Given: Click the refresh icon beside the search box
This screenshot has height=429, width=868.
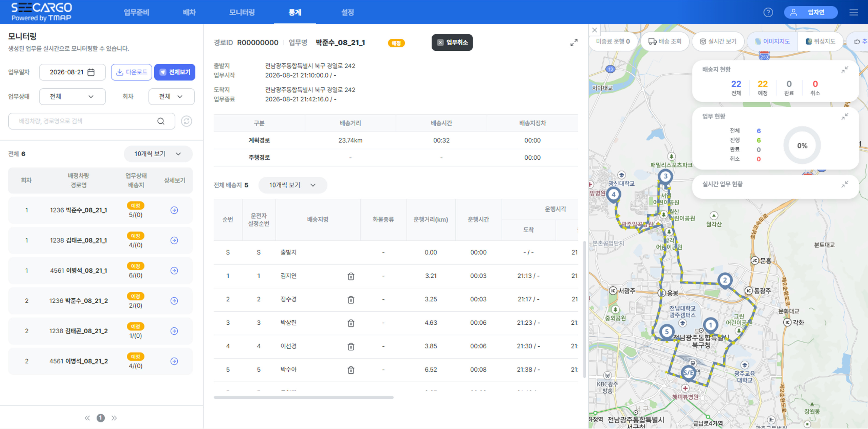Looking at the screenshot, I should click(x=186, y=121).
